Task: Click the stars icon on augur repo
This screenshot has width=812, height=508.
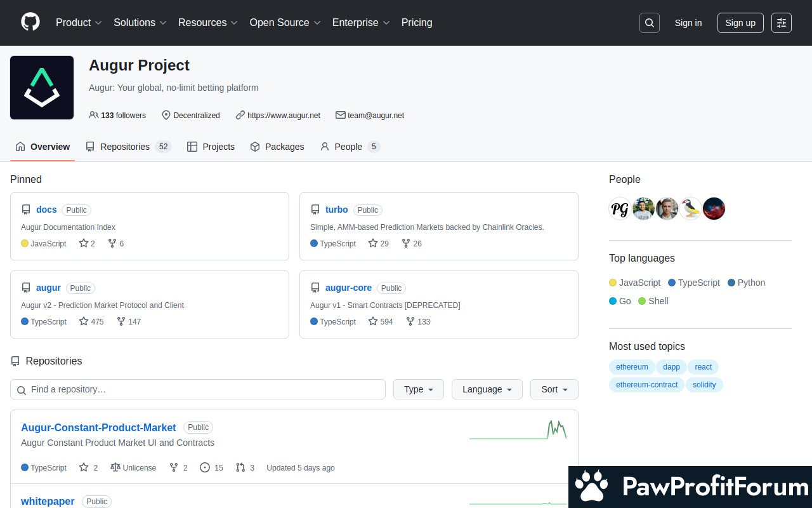Action: pos(84,321)
